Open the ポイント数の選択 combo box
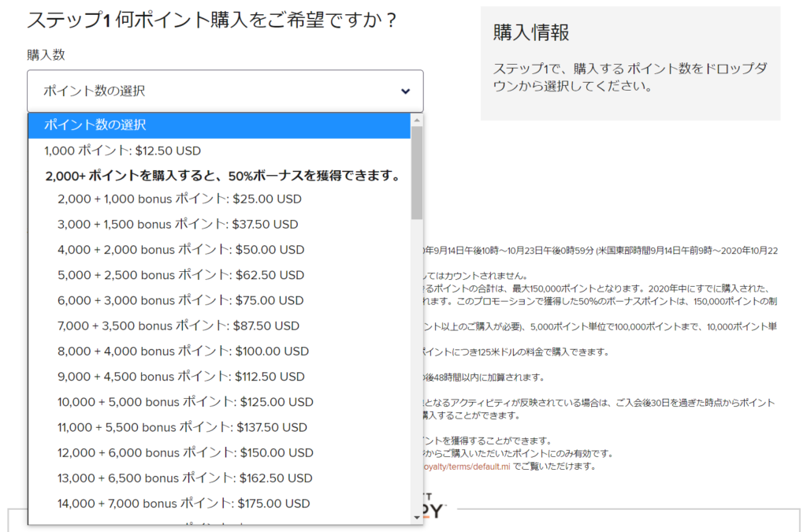 pos(225,91)
